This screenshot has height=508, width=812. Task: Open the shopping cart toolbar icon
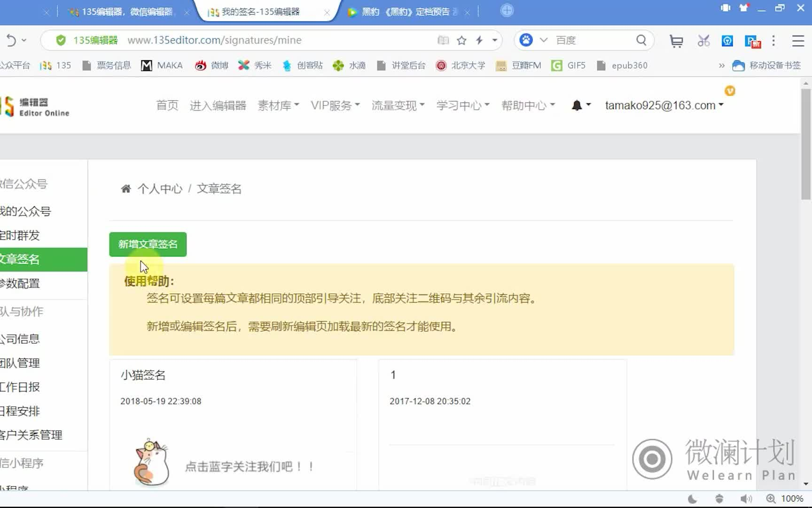[x=676, y=41]
